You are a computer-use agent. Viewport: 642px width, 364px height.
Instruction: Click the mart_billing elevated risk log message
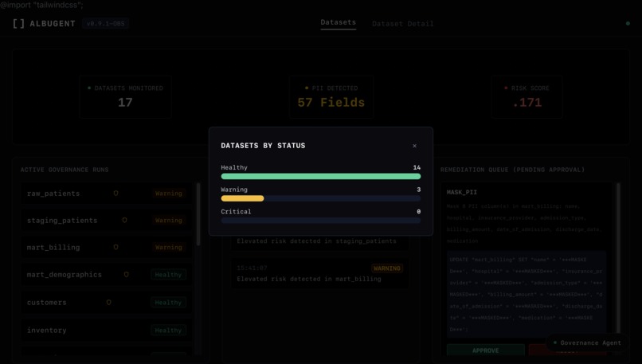(x=309, y=279)
